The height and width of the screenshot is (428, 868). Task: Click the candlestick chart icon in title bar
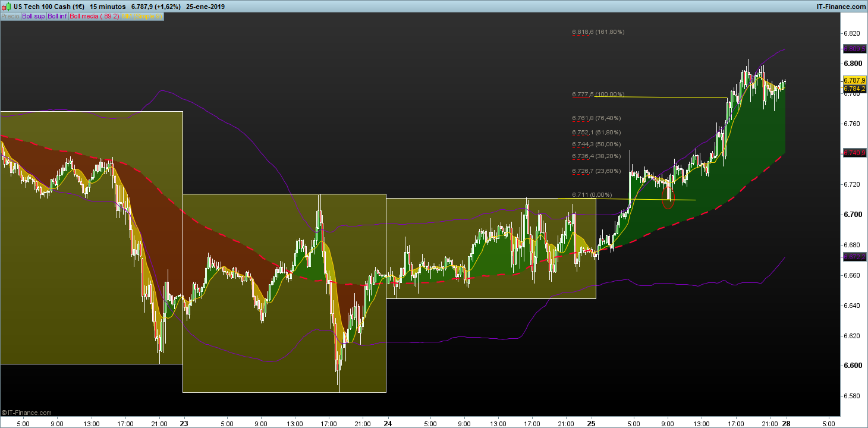(x=6, y=6)
